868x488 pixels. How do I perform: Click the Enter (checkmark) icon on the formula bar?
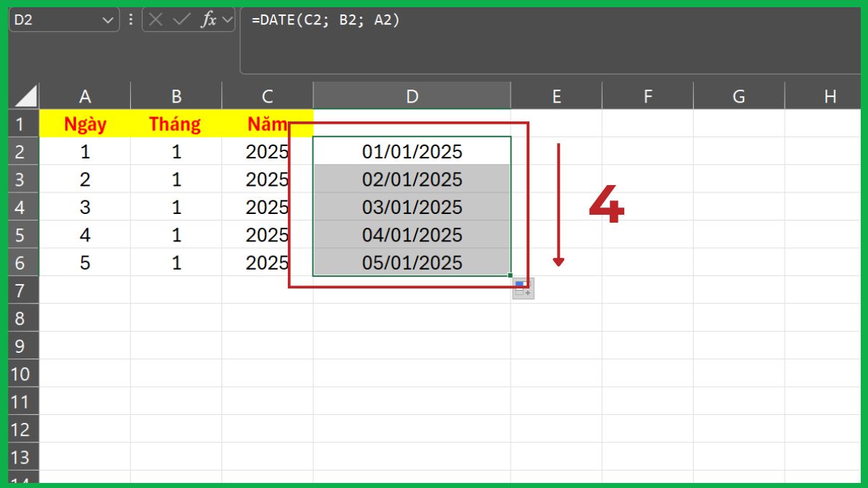pos(182,20)
